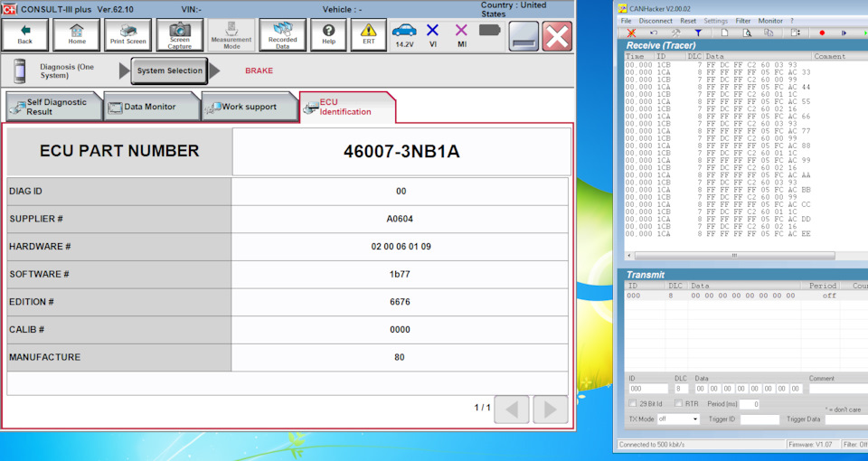
Task: Click the Trigger ID input field
Action: 759,419
